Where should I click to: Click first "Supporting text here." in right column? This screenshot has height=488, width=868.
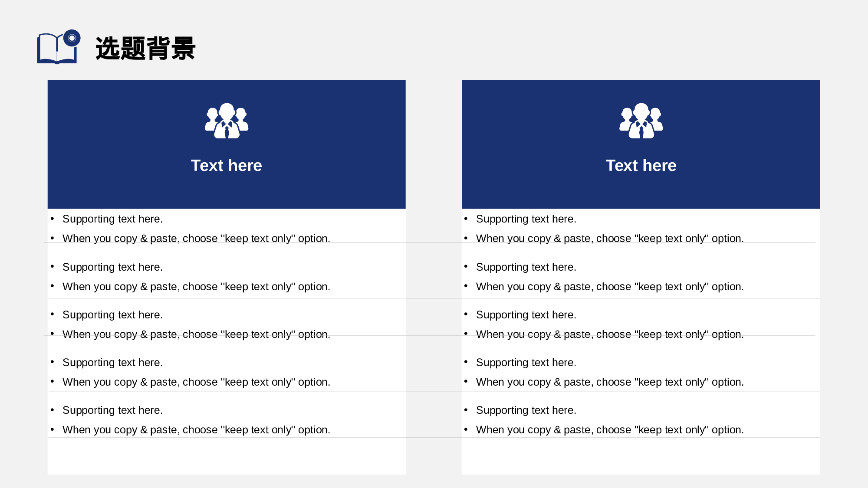pos(526,219)
